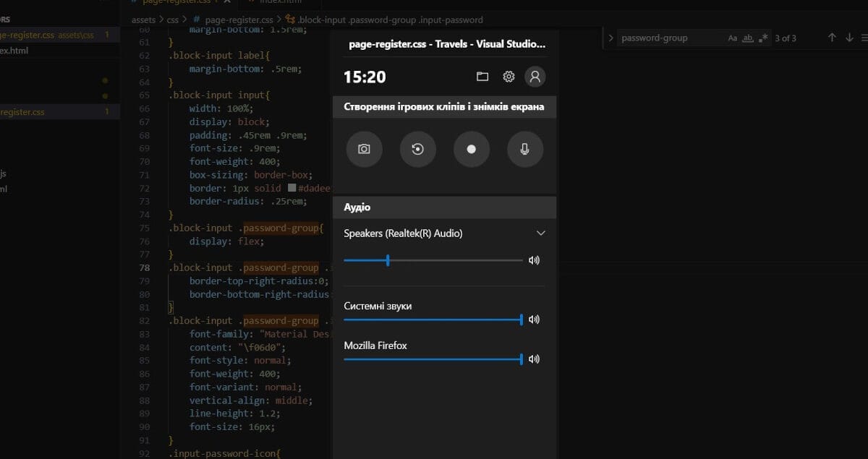This screenshot has height=459, width=868.
Task: Click the css breadcrumb folder
Action: (x=172, y=20)
